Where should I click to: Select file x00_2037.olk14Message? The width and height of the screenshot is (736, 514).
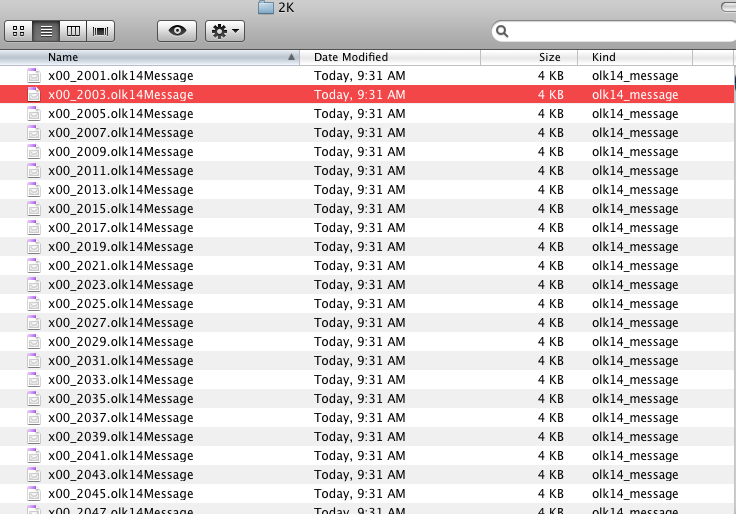(x=366, y=418)
